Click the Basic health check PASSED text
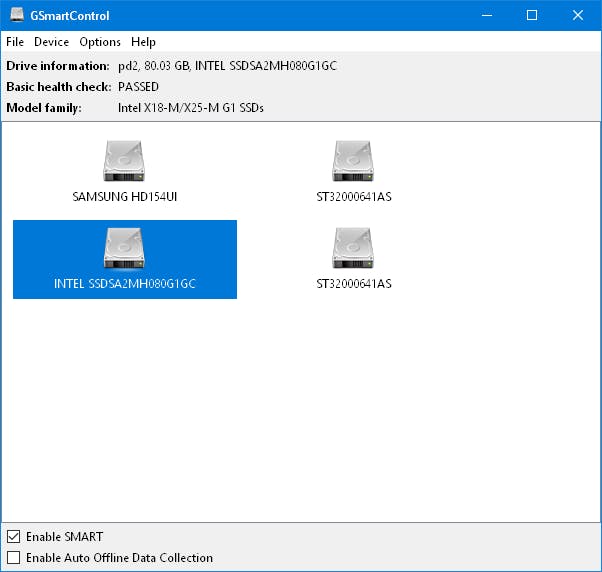Image resolution: width=602 pixels, height=572 pixels. [138, 87]
